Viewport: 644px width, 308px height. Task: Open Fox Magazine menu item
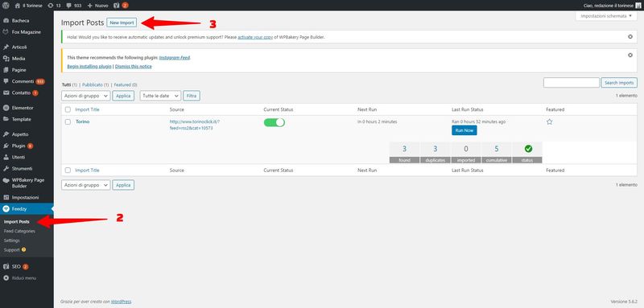pyautogui.click(x=27, y=32)
